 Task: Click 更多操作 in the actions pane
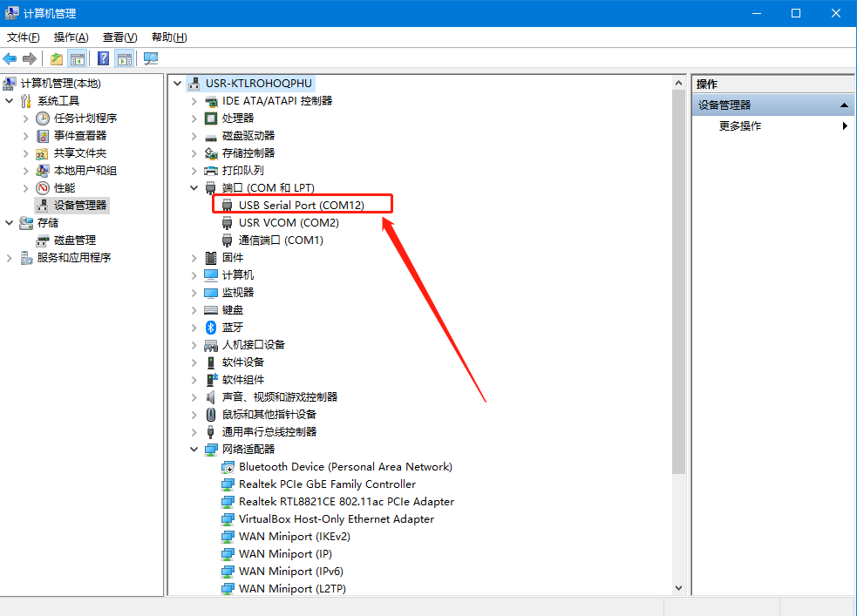click(739, 125)
